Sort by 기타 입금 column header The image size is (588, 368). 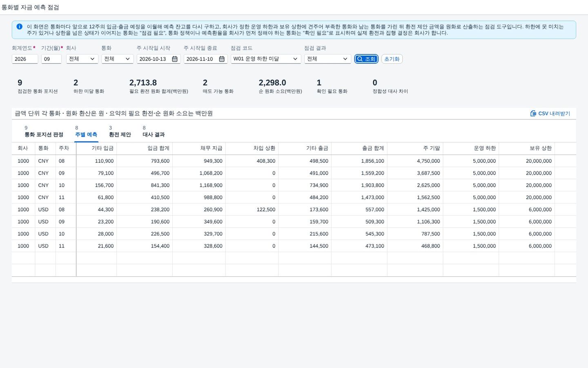[96, 148]
